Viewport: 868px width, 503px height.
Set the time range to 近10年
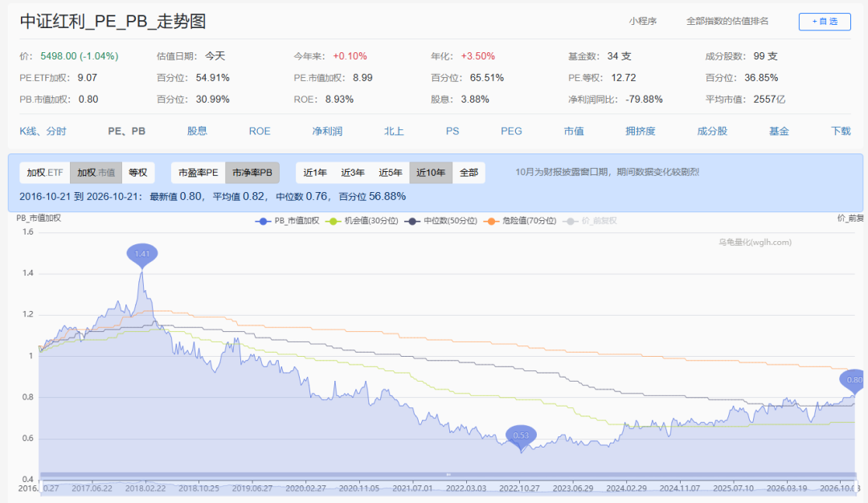coord(431,173)
